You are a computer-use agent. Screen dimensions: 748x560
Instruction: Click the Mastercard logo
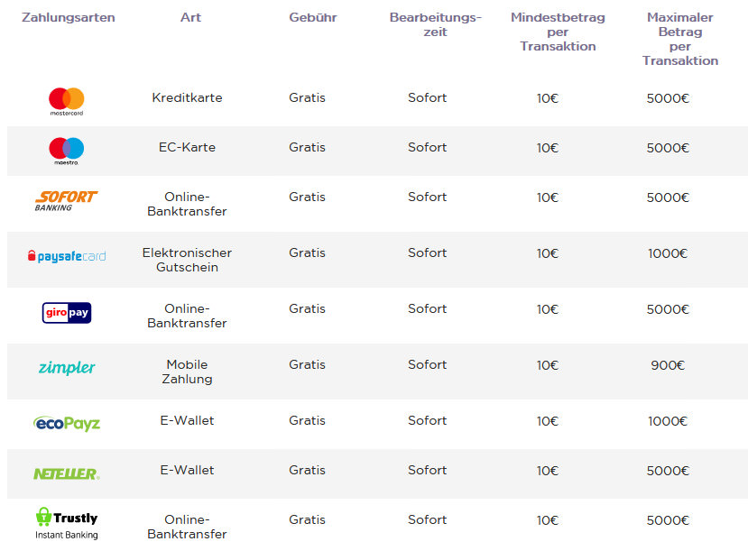(66, 102)
